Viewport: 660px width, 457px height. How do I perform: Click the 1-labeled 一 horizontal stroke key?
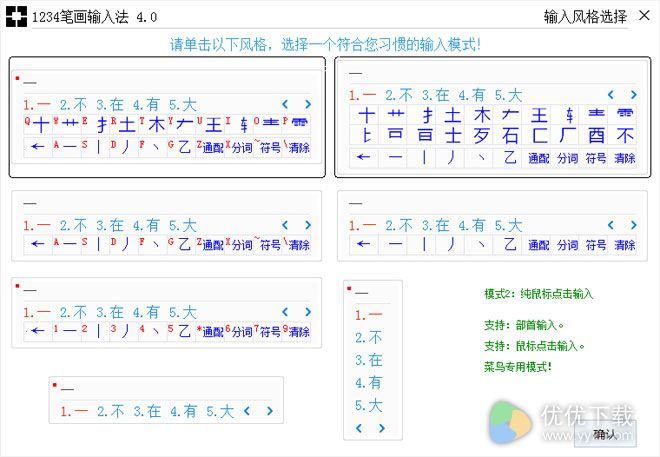point(67,331)
